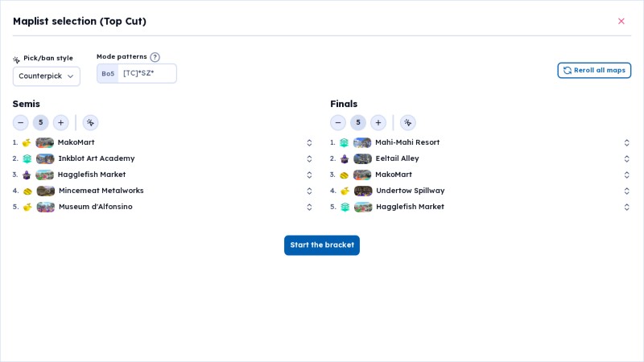Click Finals Hagglefish Market stage thumbnail
The width and height of the screenshot is (644, 362).
click(363, 207)
